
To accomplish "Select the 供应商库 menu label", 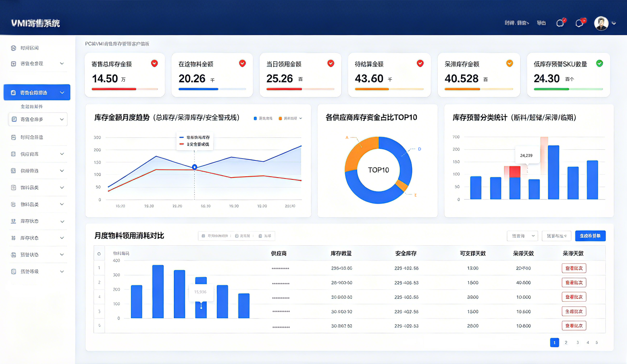I will pyautogui.click(x=30, y=154).
